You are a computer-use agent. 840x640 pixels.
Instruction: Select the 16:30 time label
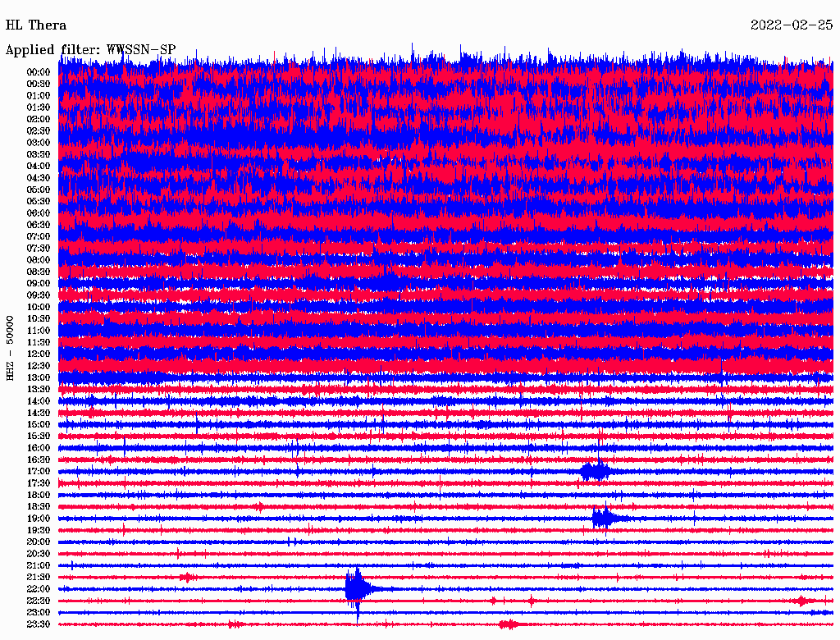[x=39, y=460]
